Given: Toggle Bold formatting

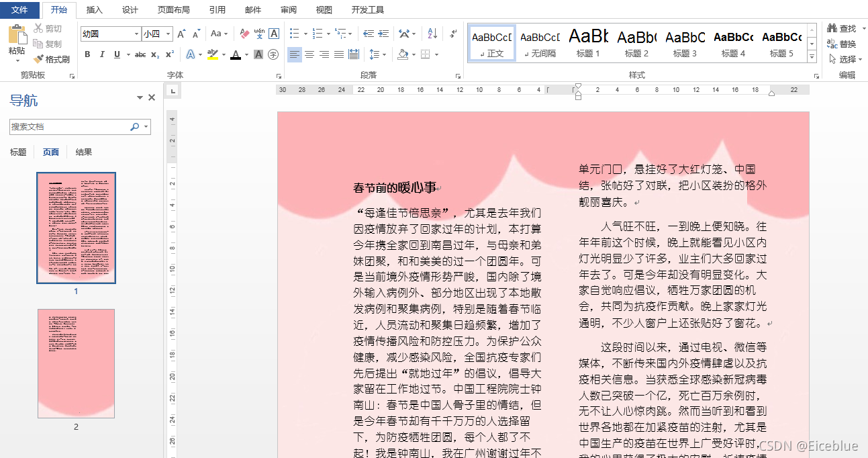Looking at the screenshot, I should (x=87, y=54).
